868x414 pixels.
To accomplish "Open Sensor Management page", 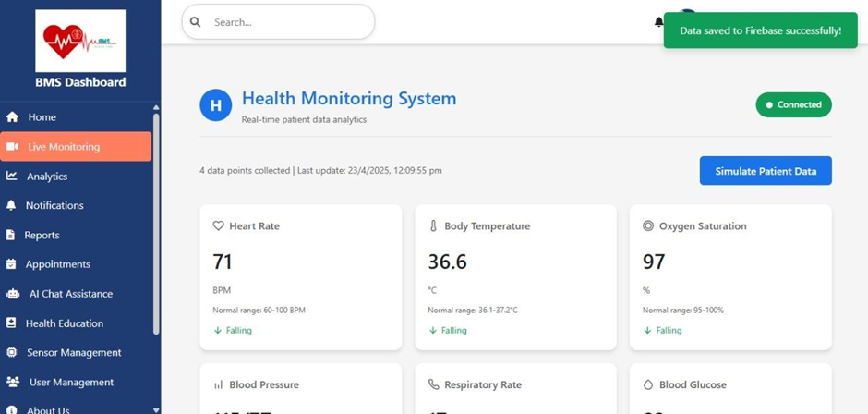I will [x=76, y=352].
